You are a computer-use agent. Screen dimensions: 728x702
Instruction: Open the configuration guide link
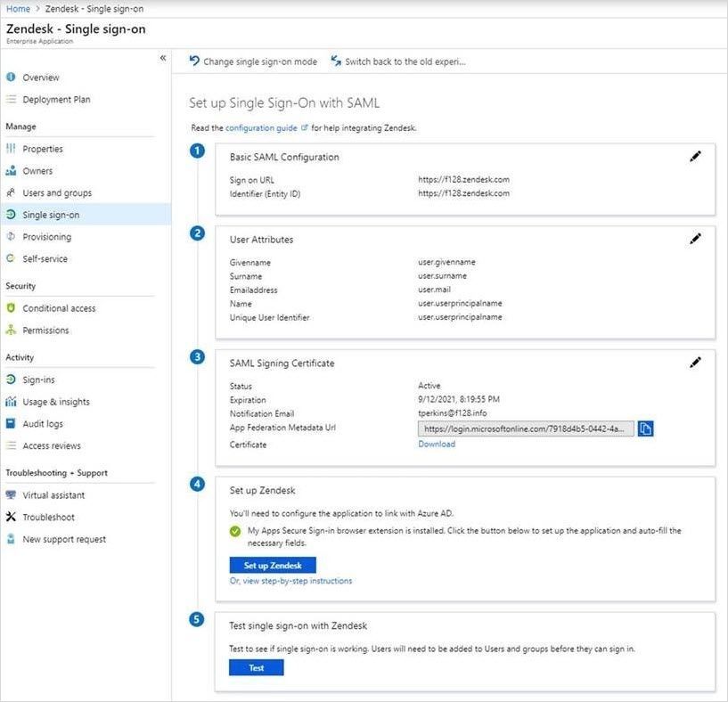pos(261,127)
